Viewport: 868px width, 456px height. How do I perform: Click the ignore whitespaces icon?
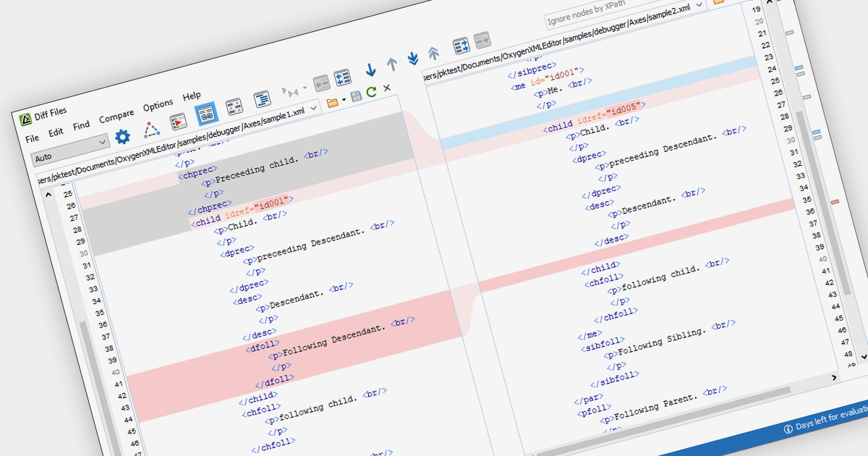tap(234, 108)
